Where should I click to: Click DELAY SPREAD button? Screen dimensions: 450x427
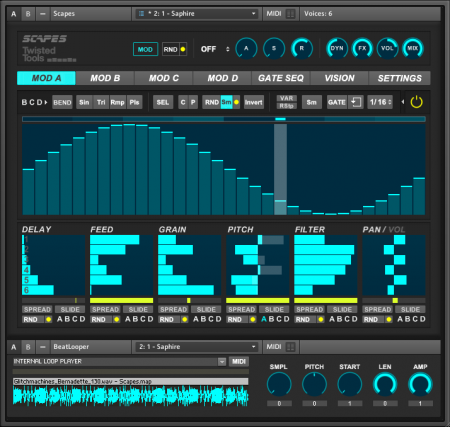coord(37,309)
